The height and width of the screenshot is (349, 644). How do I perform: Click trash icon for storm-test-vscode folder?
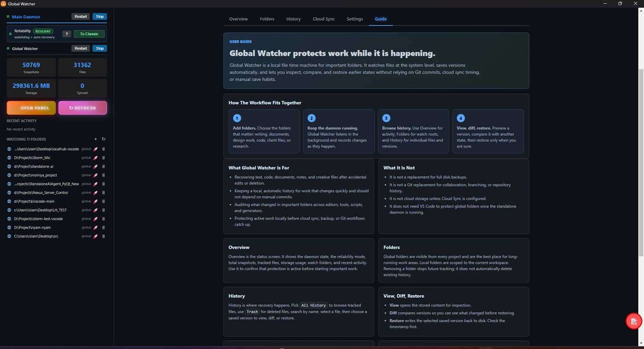(104, 219)
